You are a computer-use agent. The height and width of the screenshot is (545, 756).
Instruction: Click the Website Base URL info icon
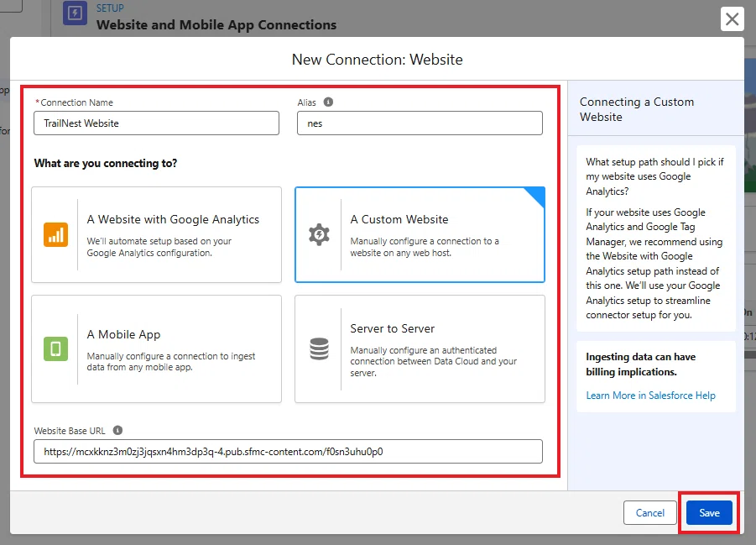(117, 430)
